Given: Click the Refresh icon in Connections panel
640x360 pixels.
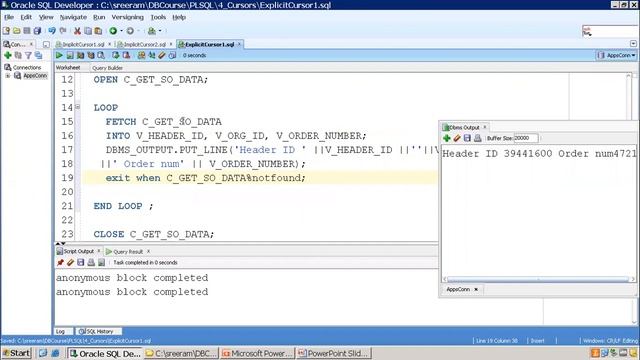Looking at the screenshot, I should (x=18, y=55).
